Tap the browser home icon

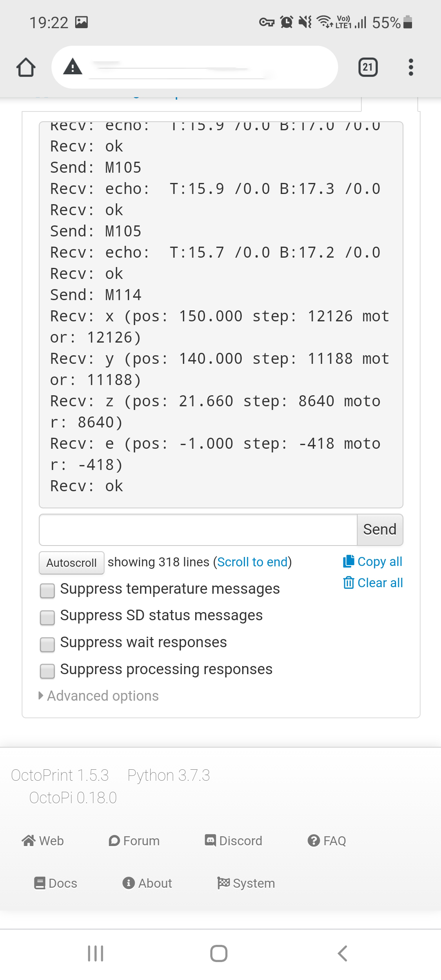pyautogui.click(x=26, y=67)
